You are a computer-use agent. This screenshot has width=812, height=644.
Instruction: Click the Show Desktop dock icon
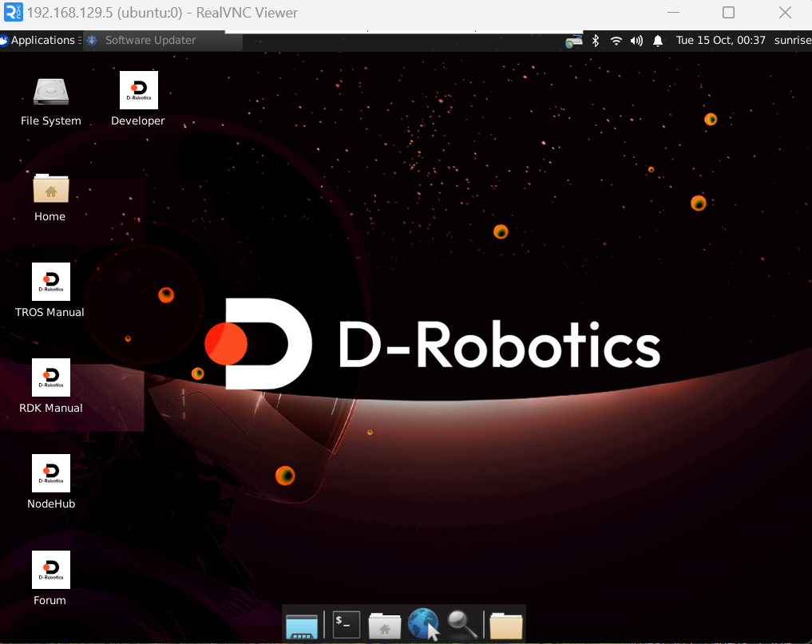coord(301,625)
